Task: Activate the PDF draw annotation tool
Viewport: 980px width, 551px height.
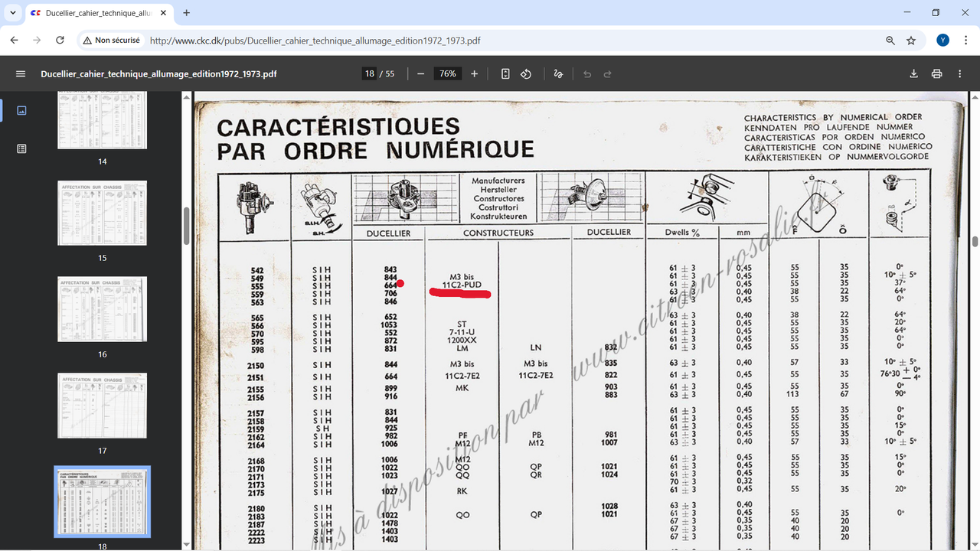Action: [558, 73]
